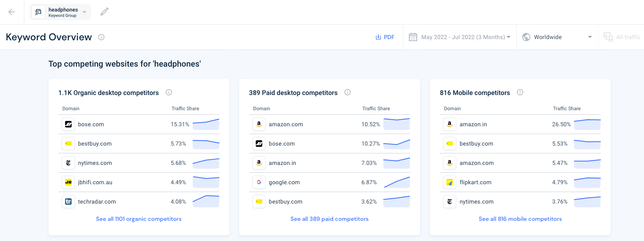This screenshot has height=241, width=644.
Task: Navigate back with the arrow at top left
Action: tap(12, 12)
